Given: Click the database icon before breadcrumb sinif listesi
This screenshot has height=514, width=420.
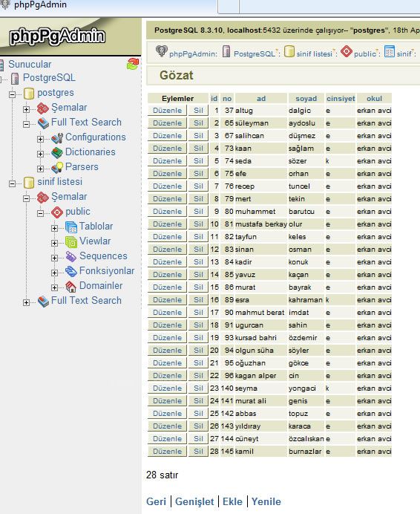Looking at the screenshot, I should click(x=289, y=51).
